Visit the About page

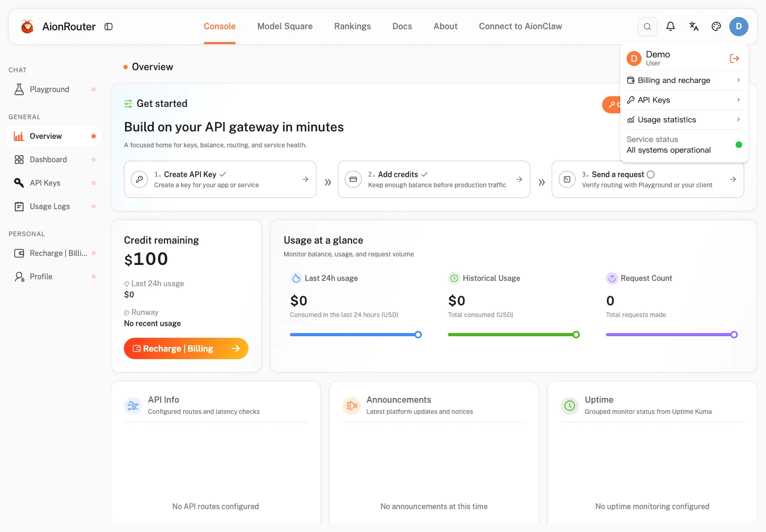click(446, 27)
